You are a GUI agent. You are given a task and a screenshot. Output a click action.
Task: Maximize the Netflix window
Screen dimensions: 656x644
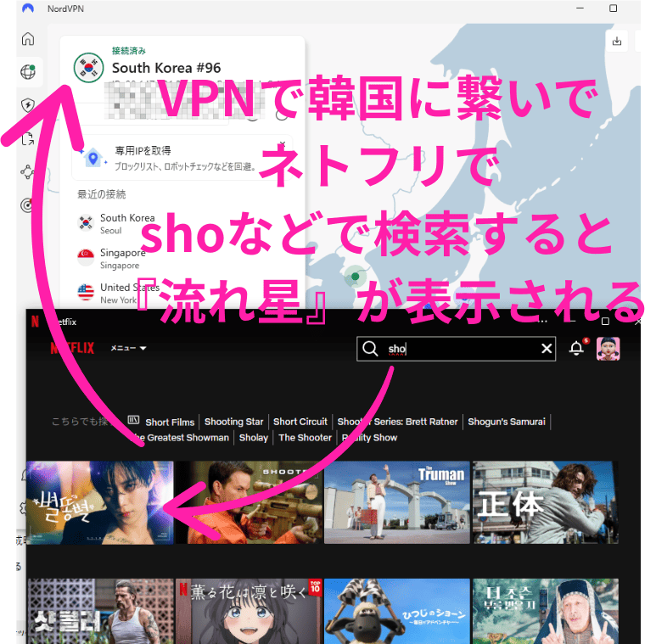605,322
